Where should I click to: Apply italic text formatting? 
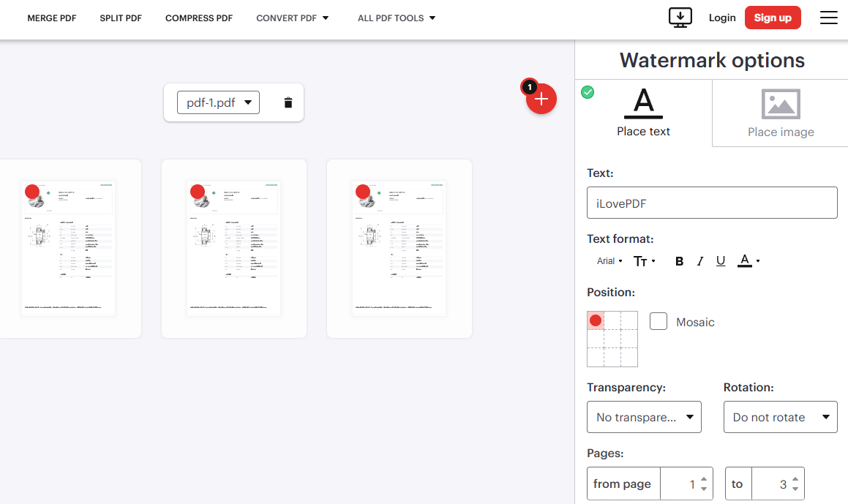point(700,261)
